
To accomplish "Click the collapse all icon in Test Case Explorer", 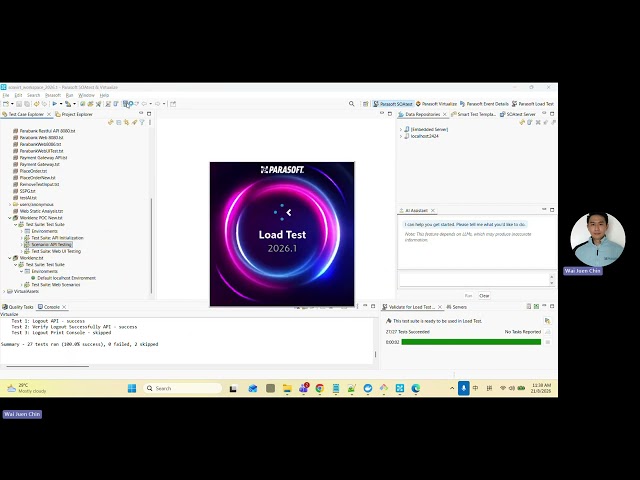I will pyautogui.click(x=118, y=122).
